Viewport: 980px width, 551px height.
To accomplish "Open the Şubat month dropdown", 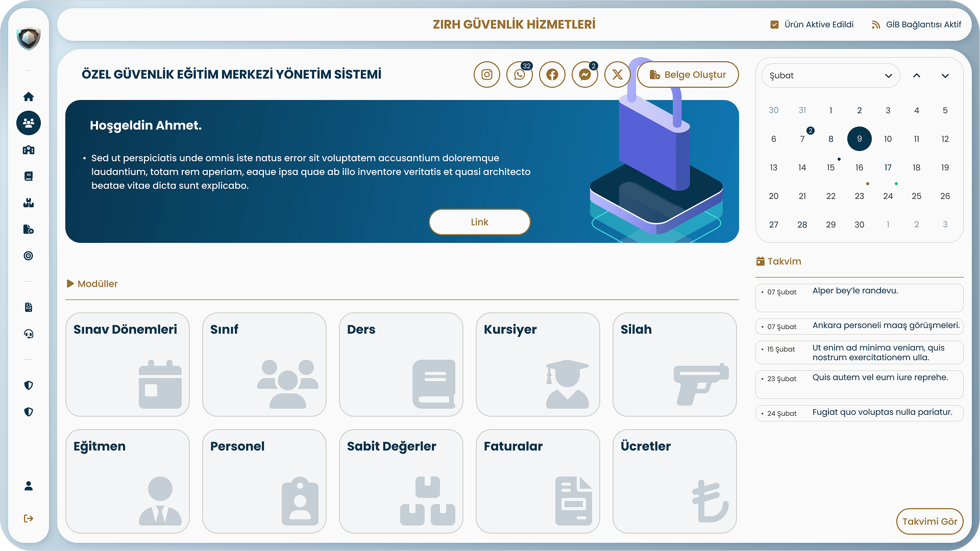I will [830, 76].
